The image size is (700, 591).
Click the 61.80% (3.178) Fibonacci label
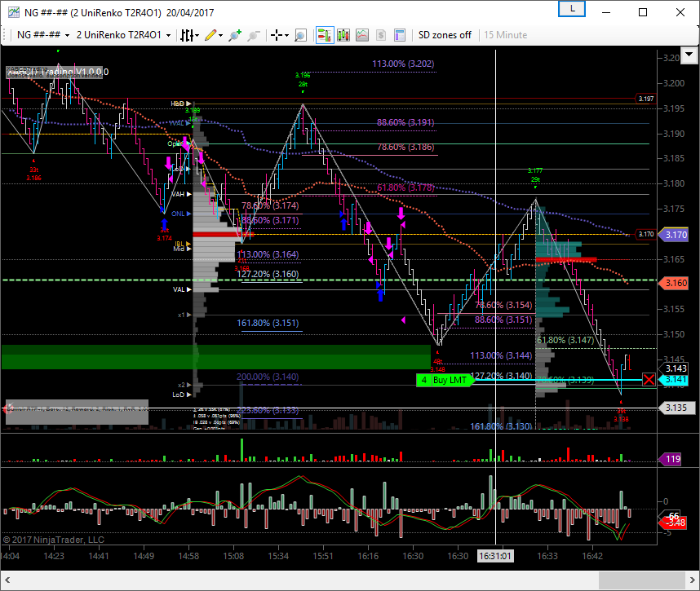pyautogui.click(x=405, y=187)
